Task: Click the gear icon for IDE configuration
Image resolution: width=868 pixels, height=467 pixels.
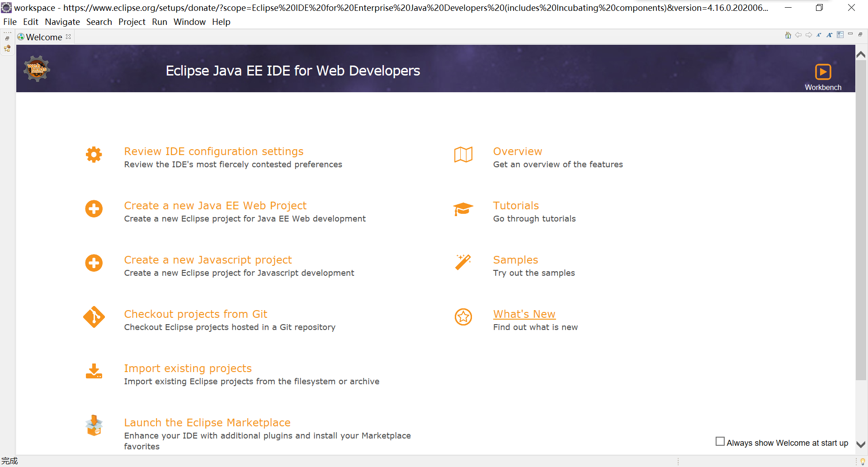Action: (x=94, y=155)
